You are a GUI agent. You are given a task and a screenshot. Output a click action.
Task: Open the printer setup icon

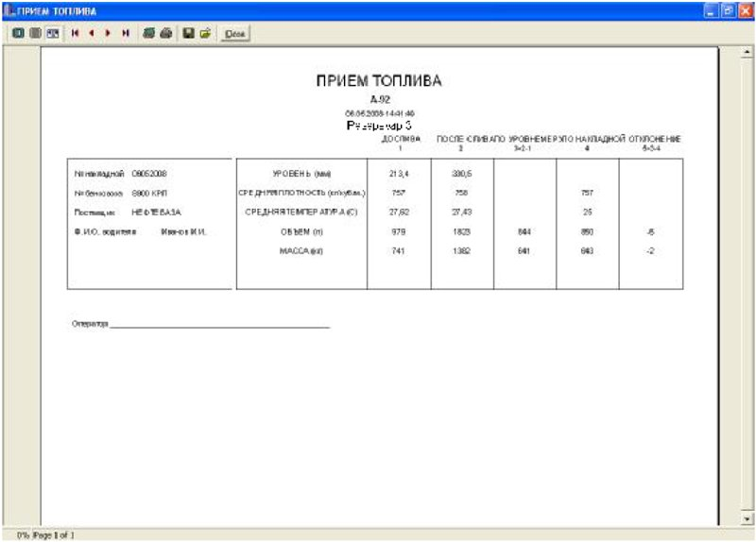pos(149,33)
